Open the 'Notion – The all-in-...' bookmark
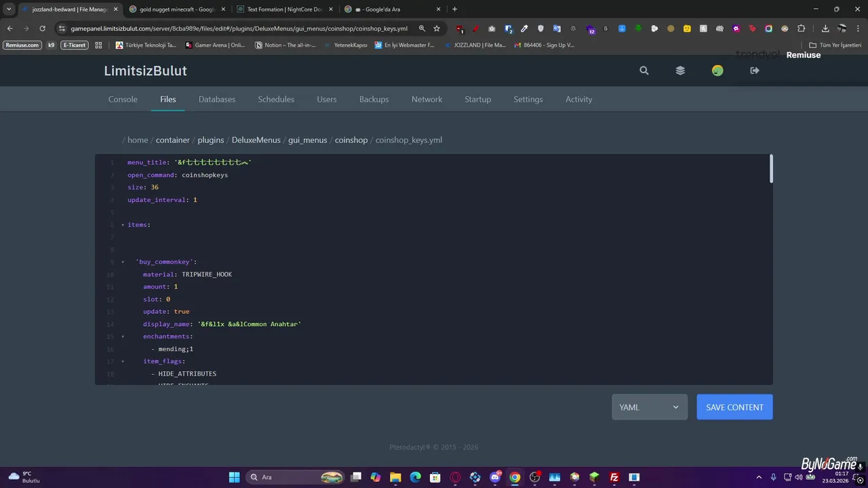The height and width of the screenshot is (488, 868). [x=285, y=45]
